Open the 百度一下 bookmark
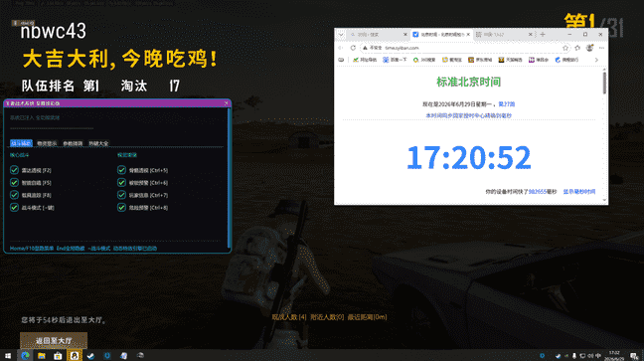This screenshot has width=644, height=361. (395, 60)
